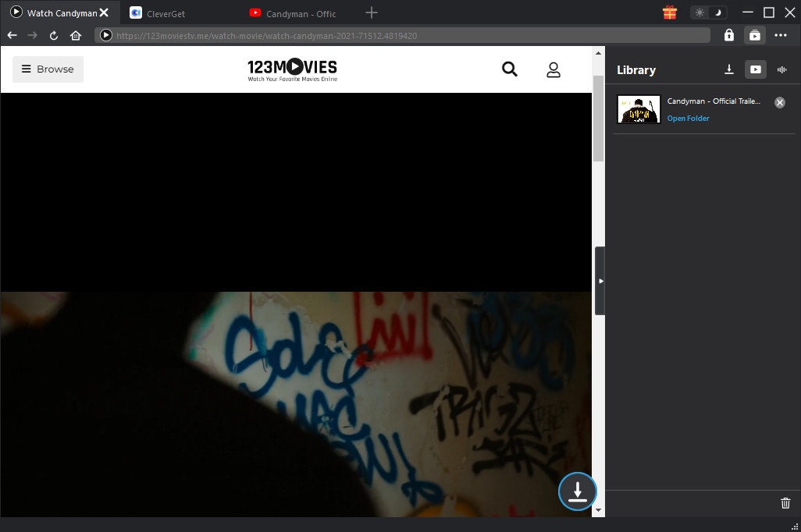The image size is (801, 532).
Task: Go to the home page icon
Action: coord(76,35)
